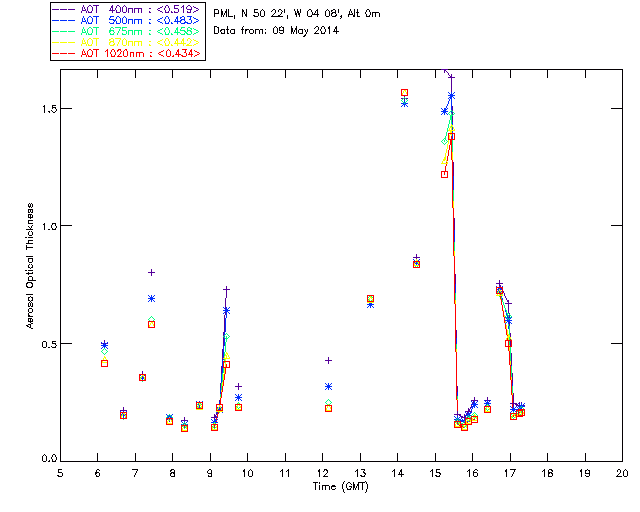Click the topmost square marker just after 14 GMT
The height and width of the screenshot is (512, 640).
[x=404, y=92]
